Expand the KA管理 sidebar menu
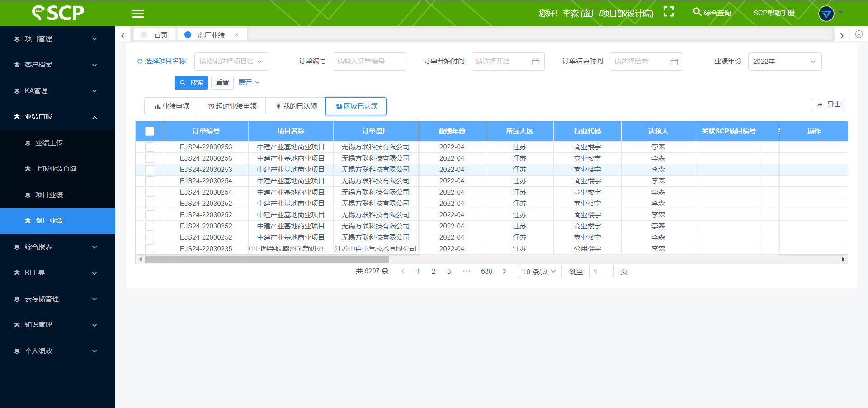This screenshot has width=868, height=408. (57, 91)
